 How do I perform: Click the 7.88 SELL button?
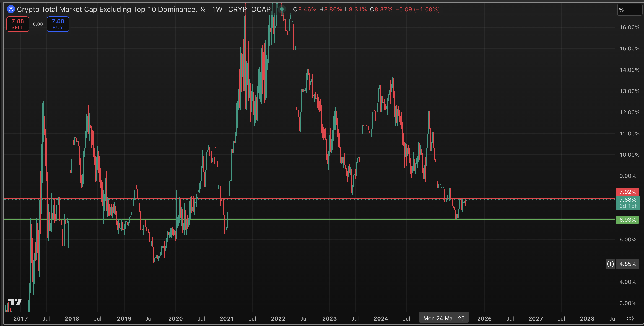(18, 24)
